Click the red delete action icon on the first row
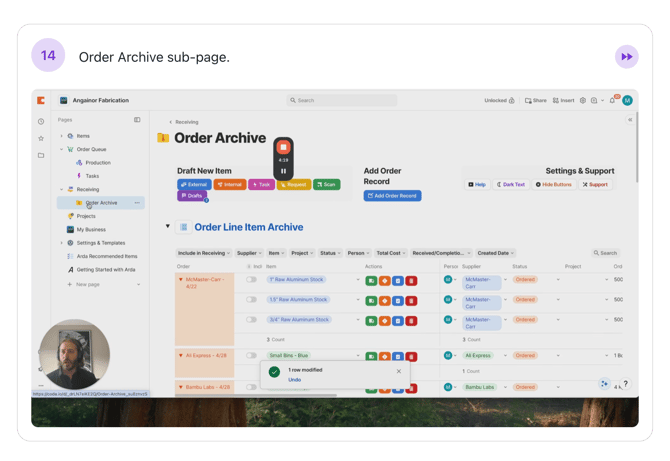The width and height of the screenshot is (670, 461). coord(411,280)
